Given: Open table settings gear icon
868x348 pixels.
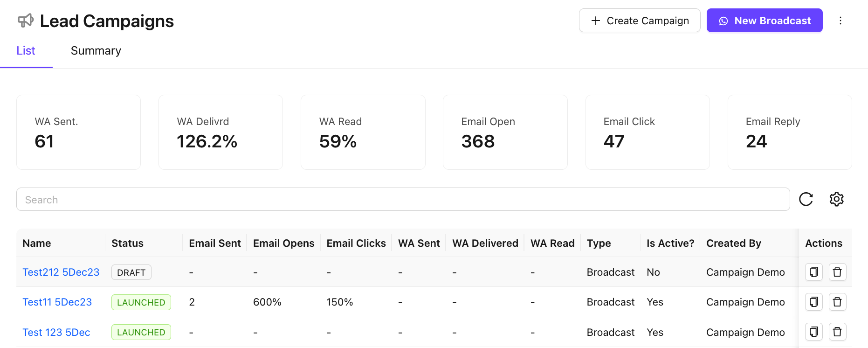Looking at the screenshot, I should click(x=837, y=199).
